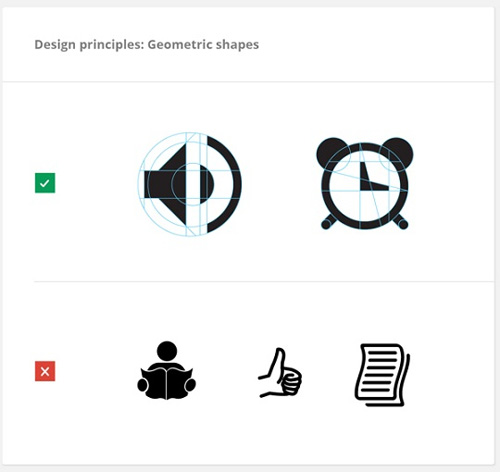The width and height of the screenshot is (500, 472).
Task: Click the speaker volume icon
Action: [x=190, y=184]
